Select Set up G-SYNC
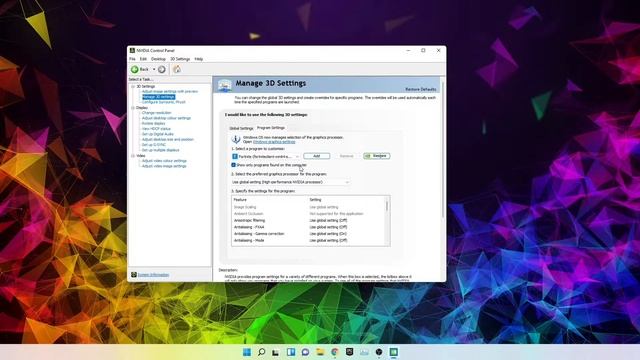640x360 pixels. 154,145
